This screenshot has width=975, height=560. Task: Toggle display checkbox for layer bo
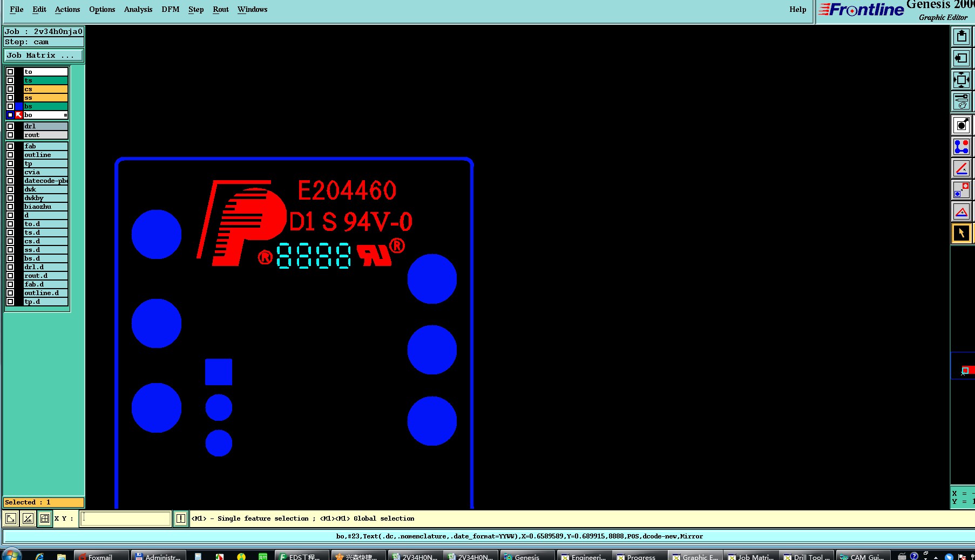10,115
